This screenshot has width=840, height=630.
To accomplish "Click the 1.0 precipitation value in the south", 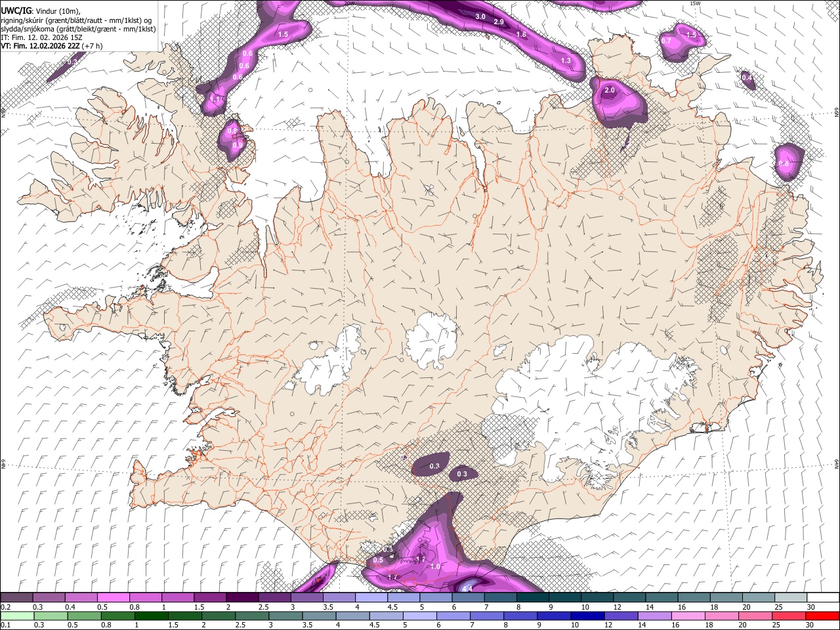I will pyautogui.click(x=435, y=566).
